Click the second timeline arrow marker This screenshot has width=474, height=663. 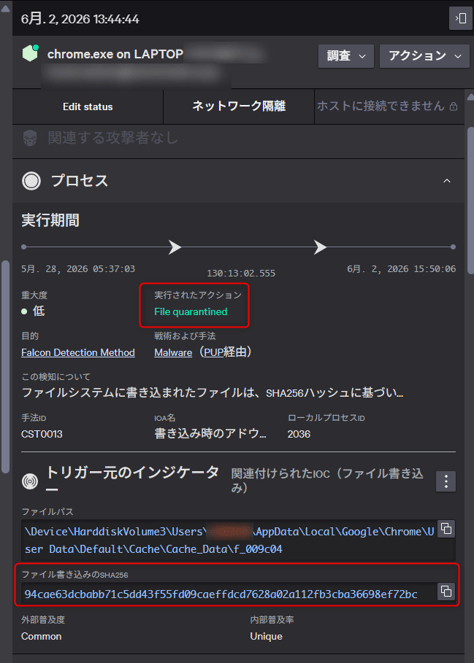[x=320, y=247]
